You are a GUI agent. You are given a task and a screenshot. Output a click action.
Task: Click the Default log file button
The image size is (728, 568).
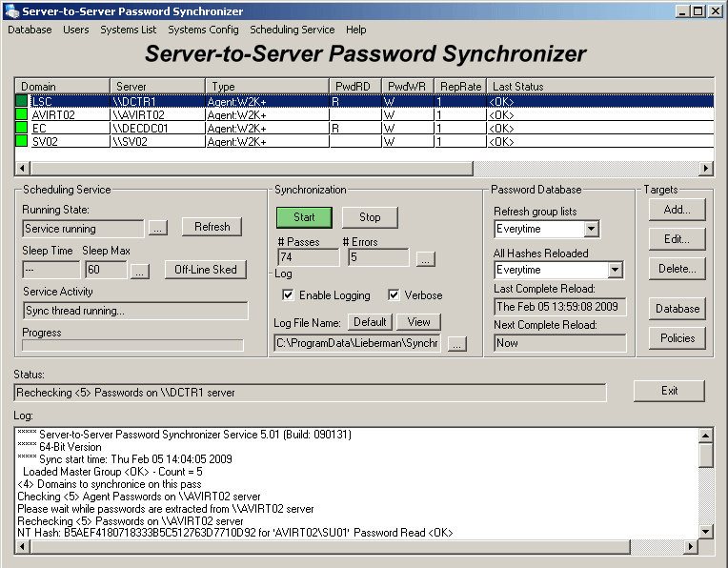click(x=370, y=322)
